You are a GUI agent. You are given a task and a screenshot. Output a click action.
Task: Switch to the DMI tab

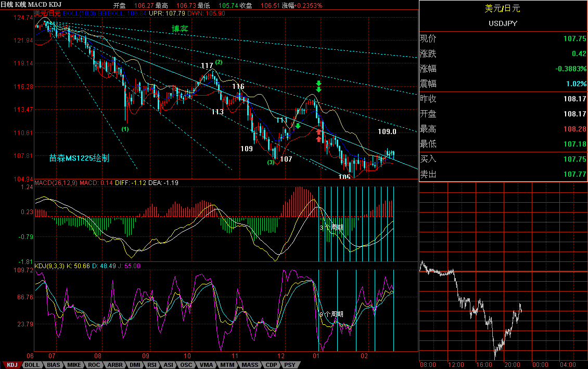[135, 365]
